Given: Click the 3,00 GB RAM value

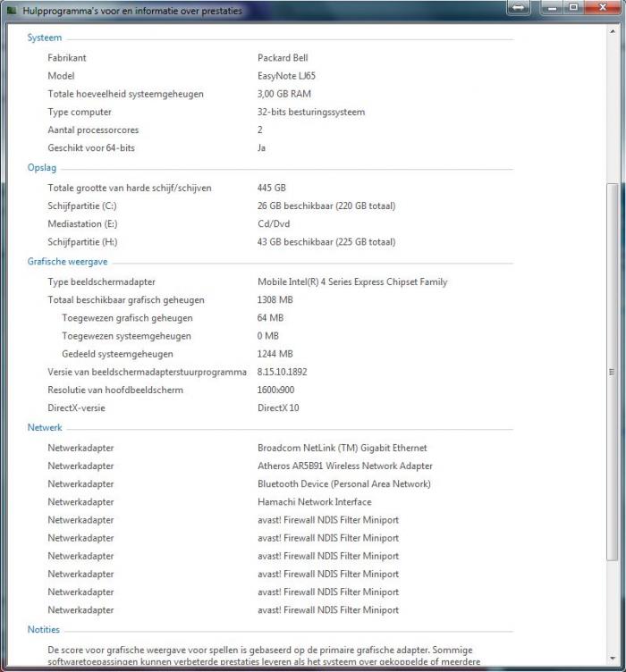Looking at the screenshot, I should click(x=283, y=94).
